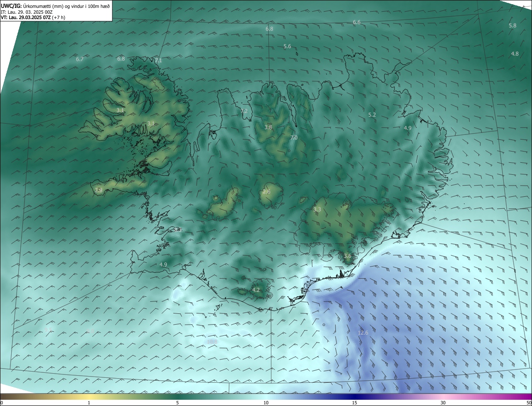This screenshot has height=406, width=532.
Task: Click the colorbar tick label 50
Action: pyautogui.click(x=528, y=403)
